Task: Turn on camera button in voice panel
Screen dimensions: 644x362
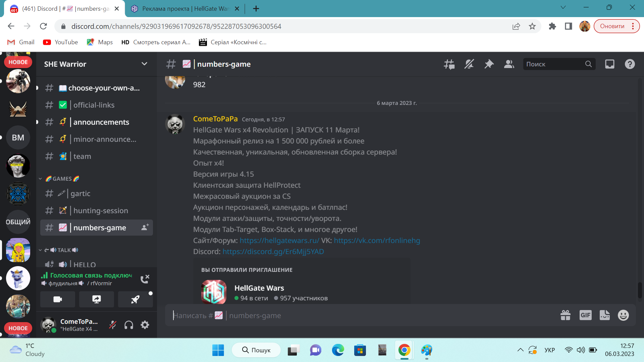Action: point(58,299)
